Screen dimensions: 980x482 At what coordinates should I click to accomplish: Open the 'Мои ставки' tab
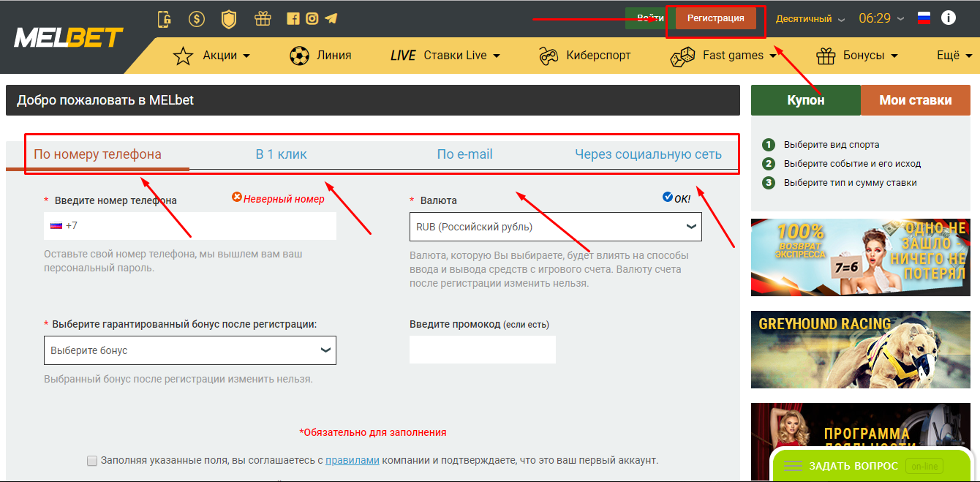(915, 101)
